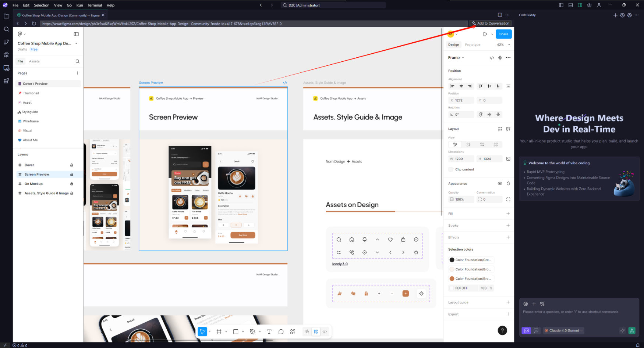Open Extensions view in activity bar
Image resolution: width=644 pixels, height=348 pixels.
click(x=6, y=81)
